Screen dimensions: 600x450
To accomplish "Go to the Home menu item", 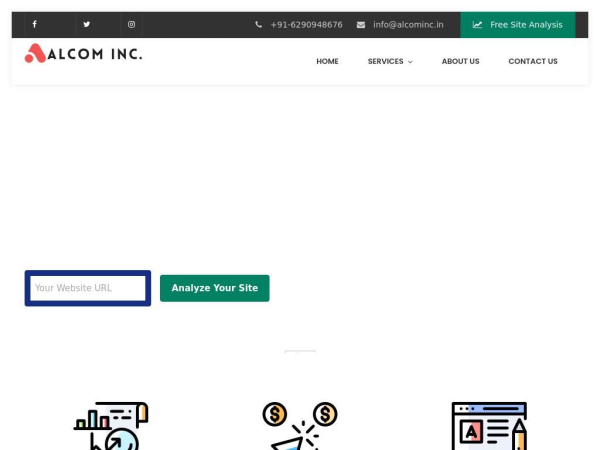I will pos(327,61).
